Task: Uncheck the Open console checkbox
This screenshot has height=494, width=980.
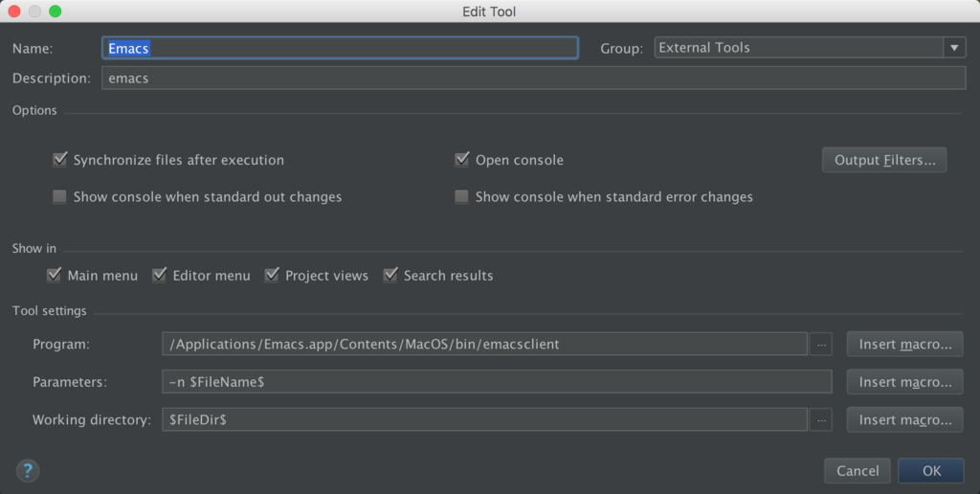Action: click(x=462, y=160)
